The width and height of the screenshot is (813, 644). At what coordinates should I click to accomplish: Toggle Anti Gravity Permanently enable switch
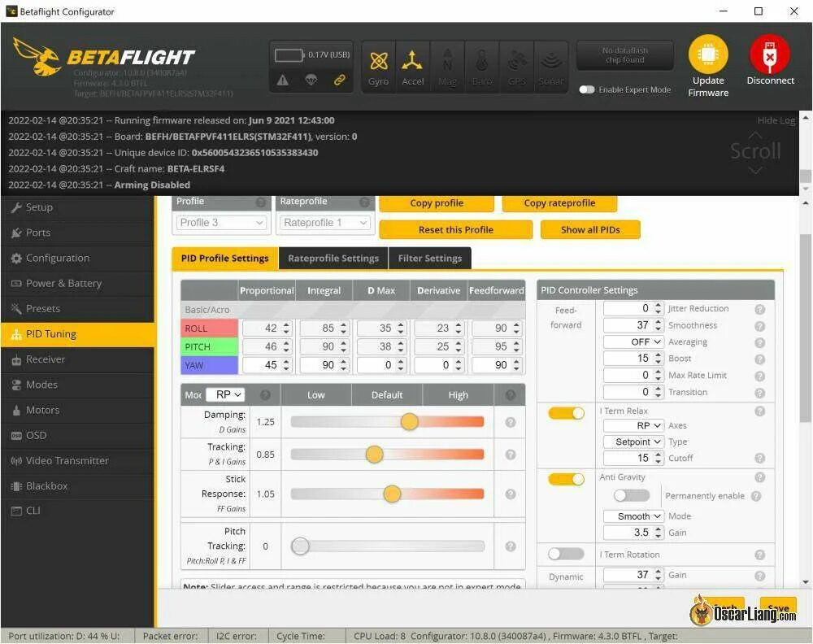coord(632,496)
